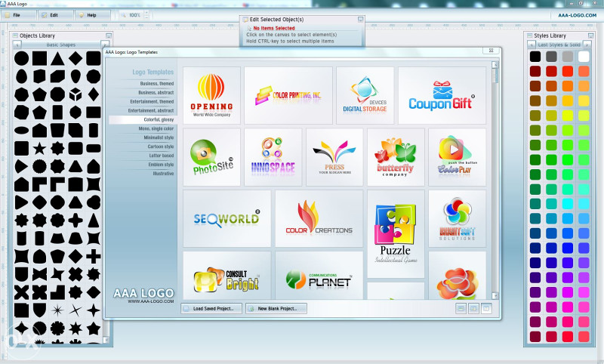Apply the black style swatch

pos(535,57)
